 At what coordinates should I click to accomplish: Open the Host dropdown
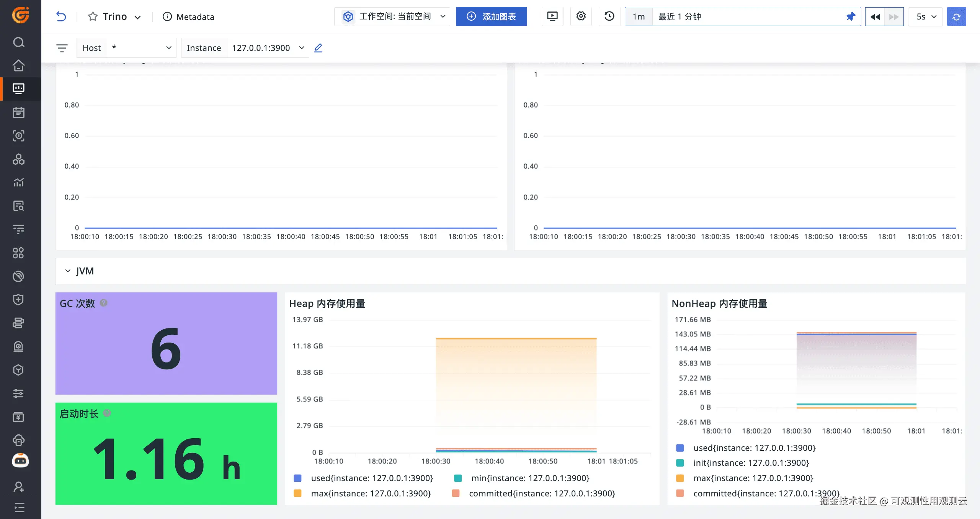coord(141,48)
